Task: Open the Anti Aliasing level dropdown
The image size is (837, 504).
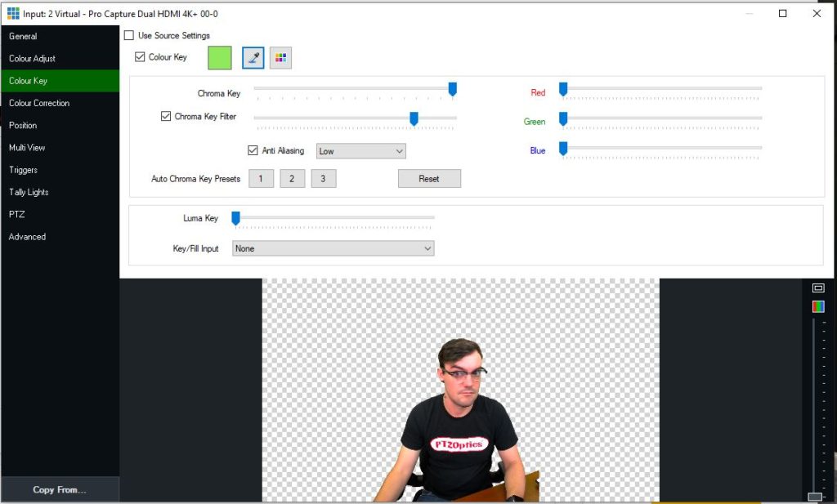Action: pos(360,151)
